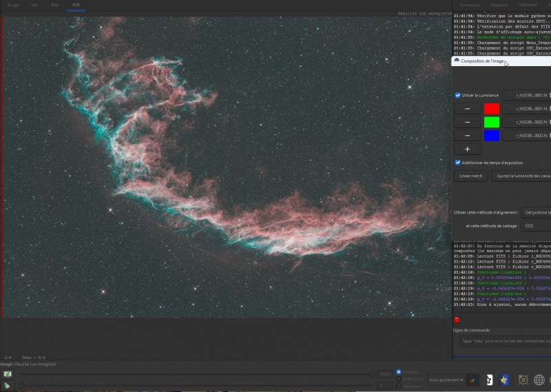Select the MIPS-LO/HI display radio button
This screenshot has width=551, height=392.
(399, 379)
